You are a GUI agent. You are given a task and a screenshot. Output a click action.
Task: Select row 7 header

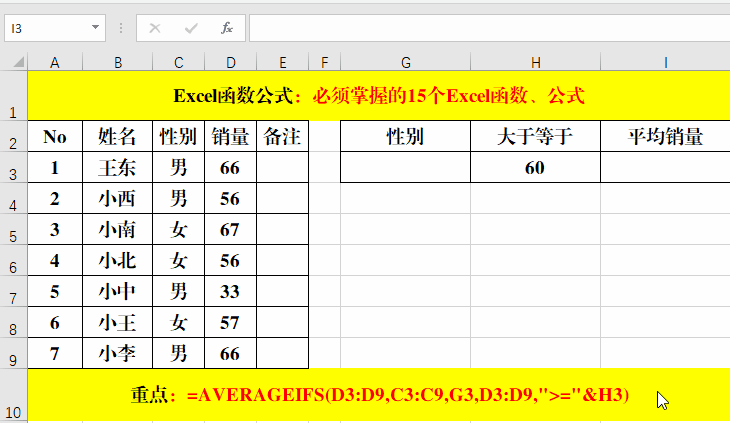[14, 291]
